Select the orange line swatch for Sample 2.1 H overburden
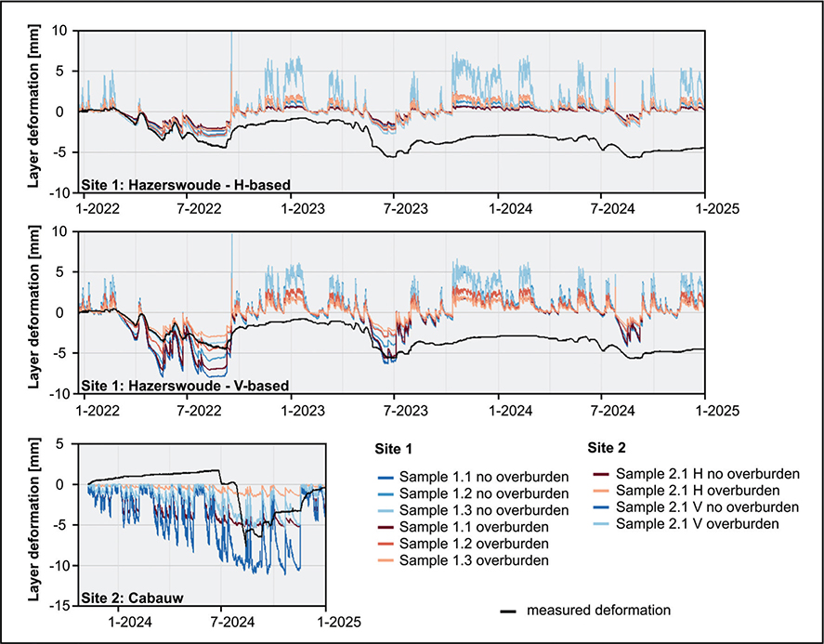The height and width of the screenshot is (644, 824). [x=600, y=491]
